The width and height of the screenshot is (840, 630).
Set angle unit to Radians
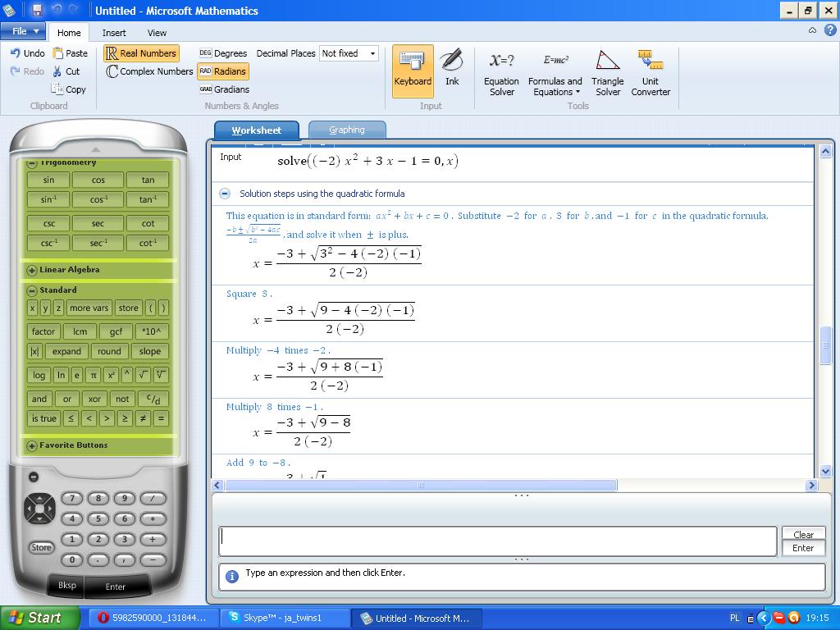point(223,71)
